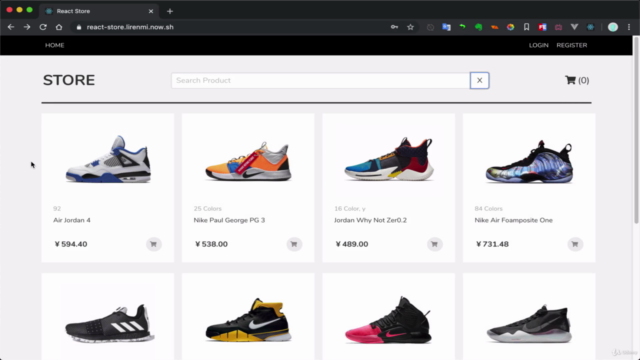Reload the page
Viewport: 640px width, 360px height.
[43, 27]
